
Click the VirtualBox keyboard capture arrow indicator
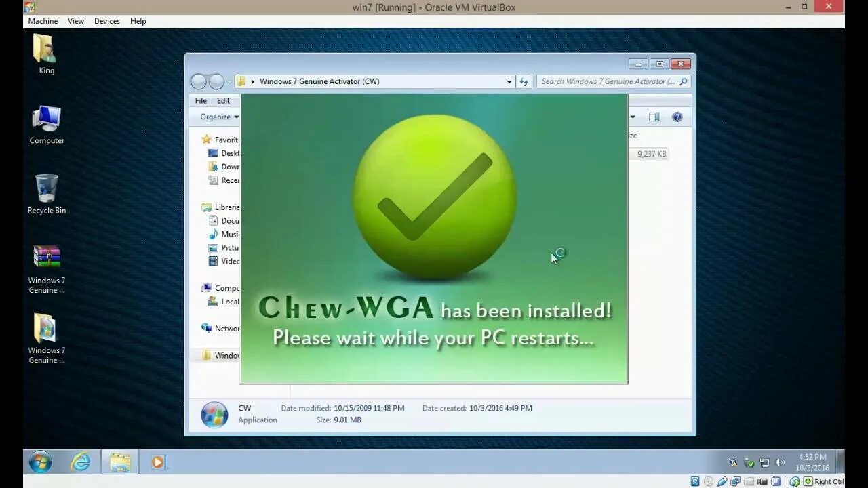[x=808, y=481]
